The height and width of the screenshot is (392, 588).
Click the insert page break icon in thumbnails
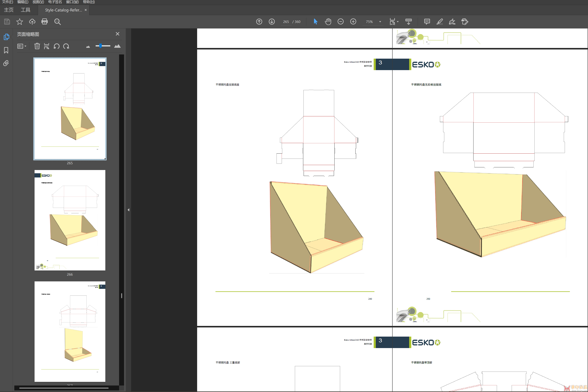47,46
